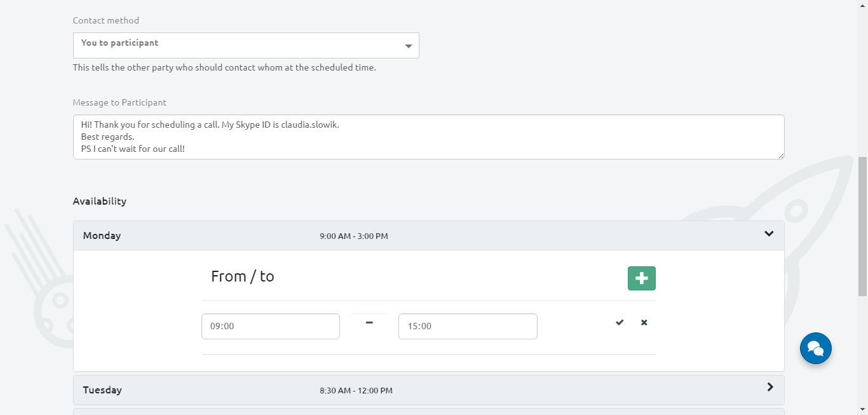The image size is (868, 415).
Task: Click the message text area resize handle
Action: (x=781, y=156)
